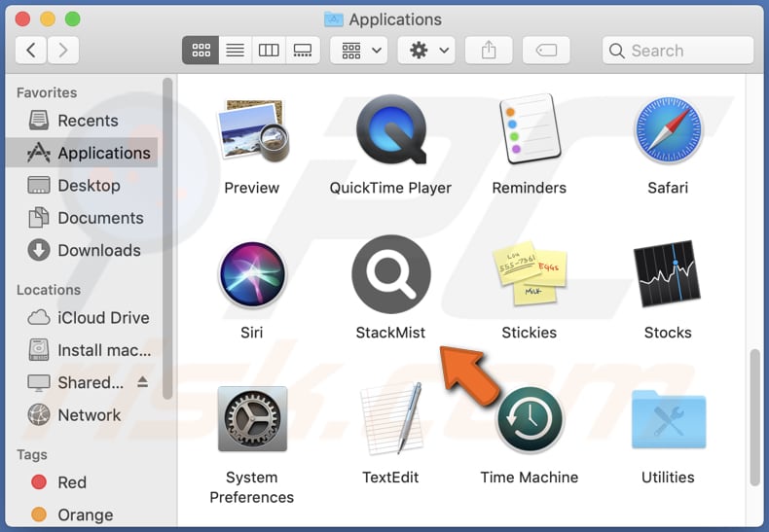Click the main content vertical scrollbar

coord(754,417)
